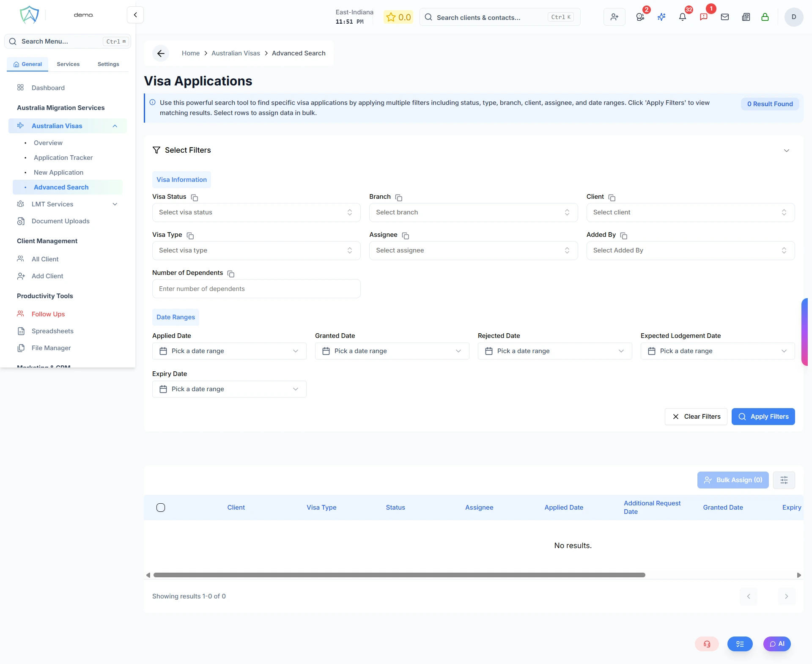
Task: Click the AI sparkle icon in header
Action: pos(661,17)
